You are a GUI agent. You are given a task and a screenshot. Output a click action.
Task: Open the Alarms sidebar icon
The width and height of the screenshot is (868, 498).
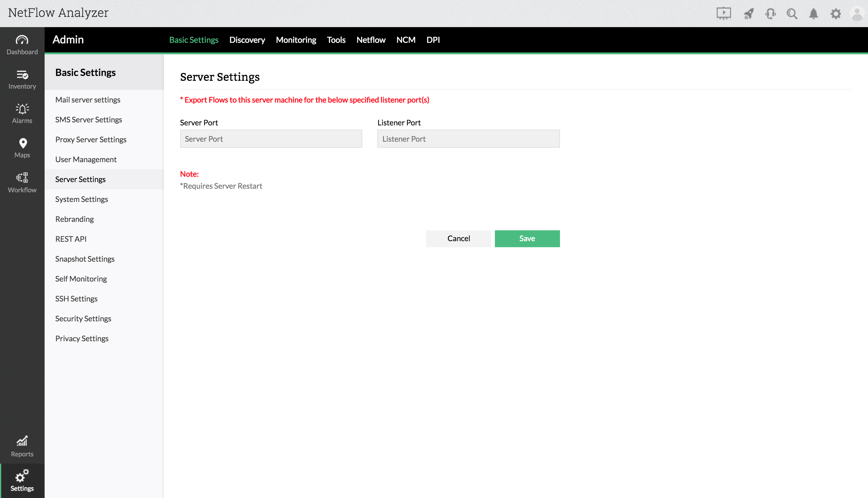click(22, 113)
